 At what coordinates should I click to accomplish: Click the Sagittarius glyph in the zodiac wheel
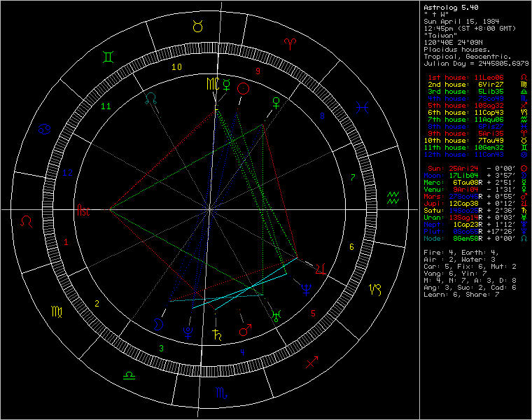(x=311, y=362)
